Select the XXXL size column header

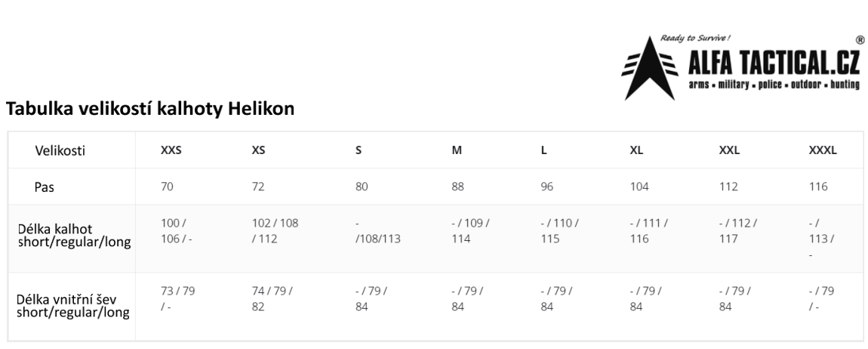[823, 150]
